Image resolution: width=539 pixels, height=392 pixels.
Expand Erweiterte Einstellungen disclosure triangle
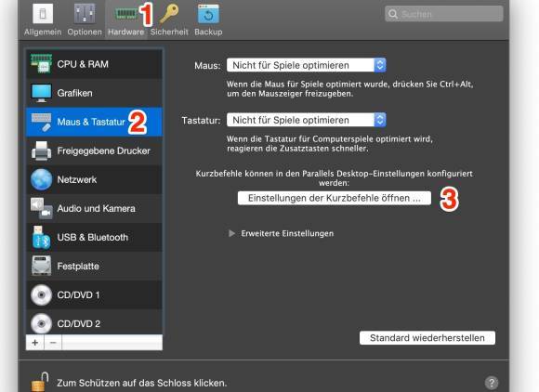pos(231,233)
